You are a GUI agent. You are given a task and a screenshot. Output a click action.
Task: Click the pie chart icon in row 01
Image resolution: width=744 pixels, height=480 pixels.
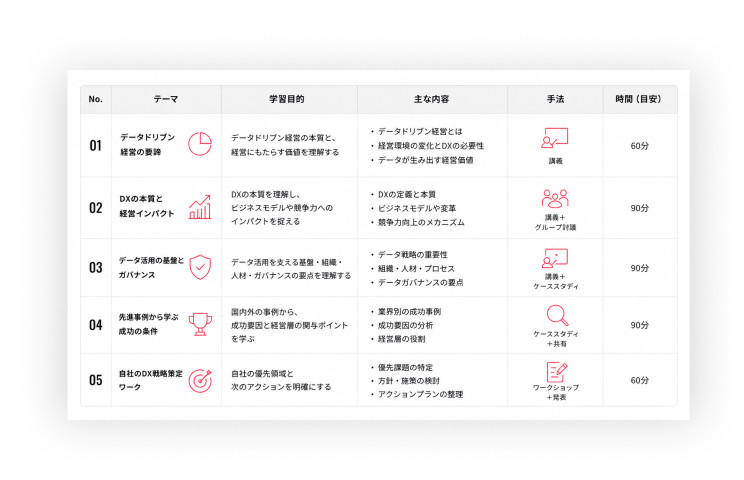coord(200,144)
